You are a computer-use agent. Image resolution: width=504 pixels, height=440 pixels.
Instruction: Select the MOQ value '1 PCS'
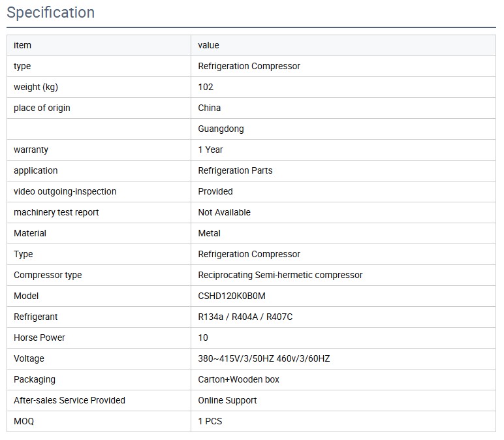click(210, 421)
